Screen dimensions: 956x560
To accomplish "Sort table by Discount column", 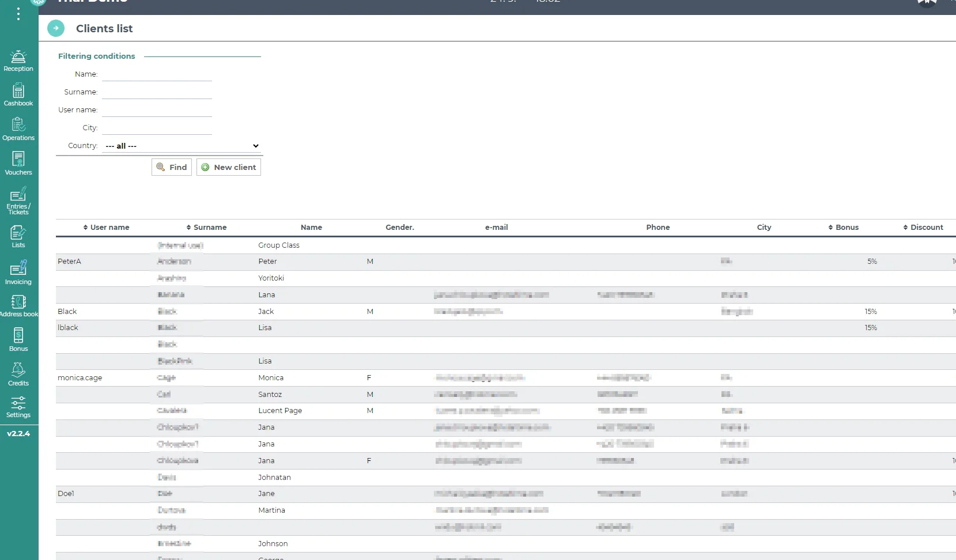I will tap(923, 228).
